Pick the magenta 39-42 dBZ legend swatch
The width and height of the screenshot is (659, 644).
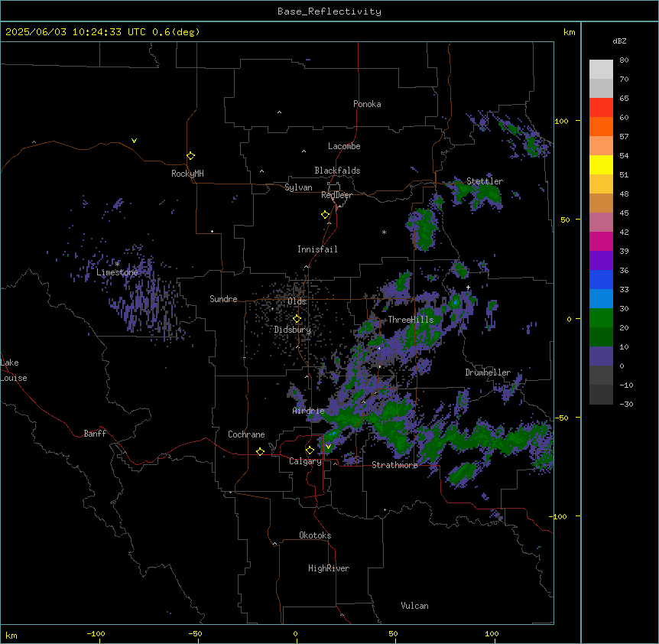601,241
